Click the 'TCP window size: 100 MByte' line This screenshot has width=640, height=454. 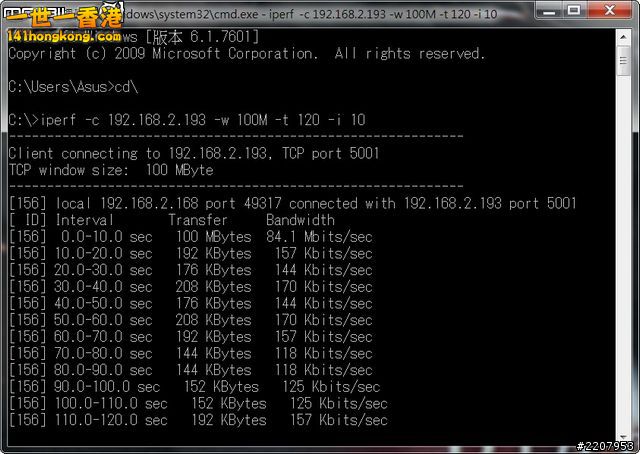[110, 170]
